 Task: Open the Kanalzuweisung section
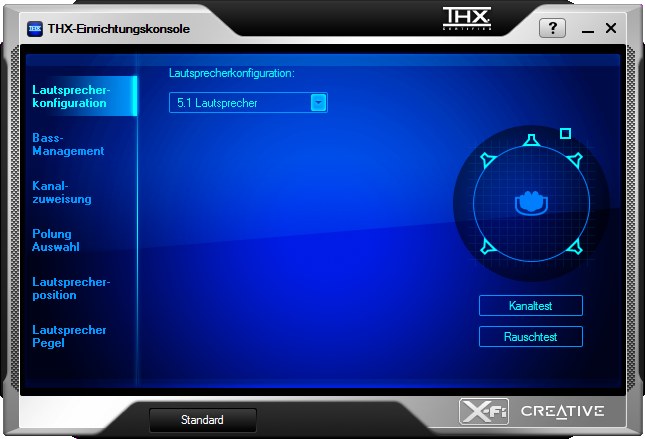pyautogui.click(x=62, y=192)
